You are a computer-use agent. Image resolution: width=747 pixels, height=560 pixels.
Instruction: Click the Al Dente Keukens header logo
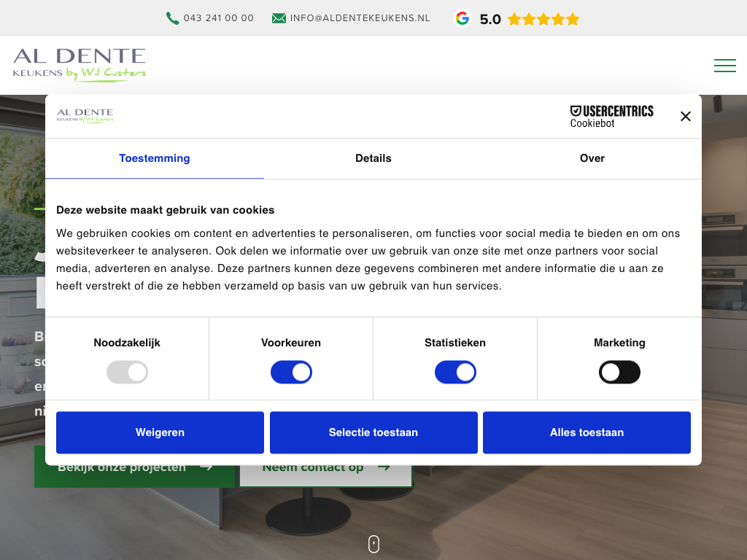(x=80, y=65)
